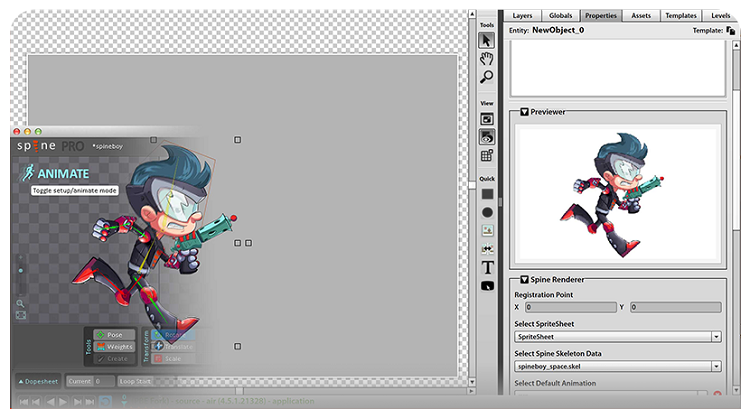Switch to the Templates tab

pos(681,16)
